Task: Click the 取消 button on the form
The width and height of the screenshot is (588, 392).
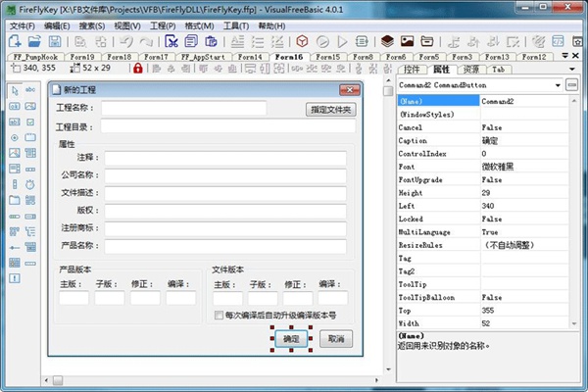Action: pos(336,339)
